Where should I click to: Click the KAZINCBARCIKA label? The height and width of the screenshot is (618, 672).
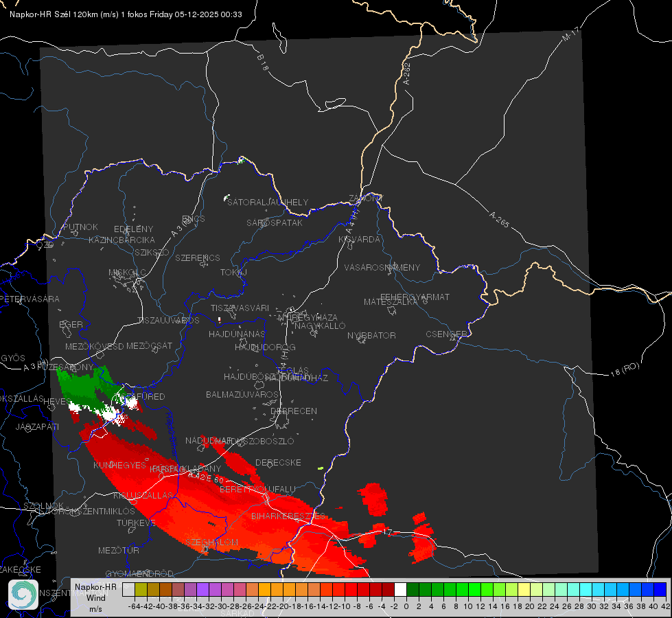point(121,240)
